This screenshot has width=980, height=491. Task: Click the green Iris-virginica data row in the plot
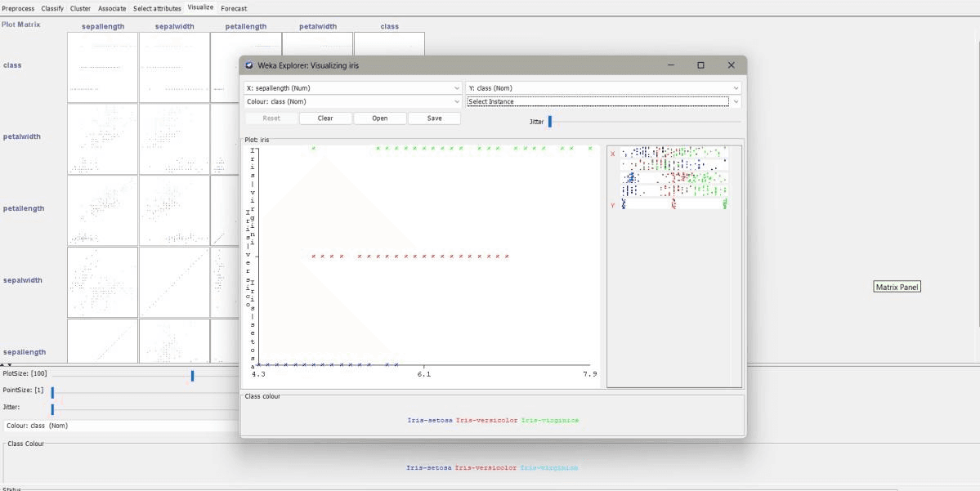(x=452, y=149)
